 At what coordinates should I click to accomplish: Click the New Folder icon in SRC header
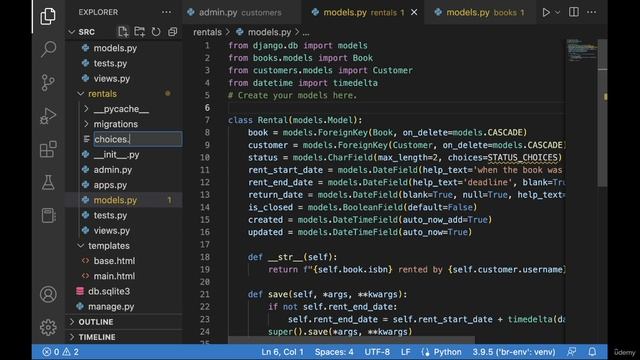tap(140, 32)
